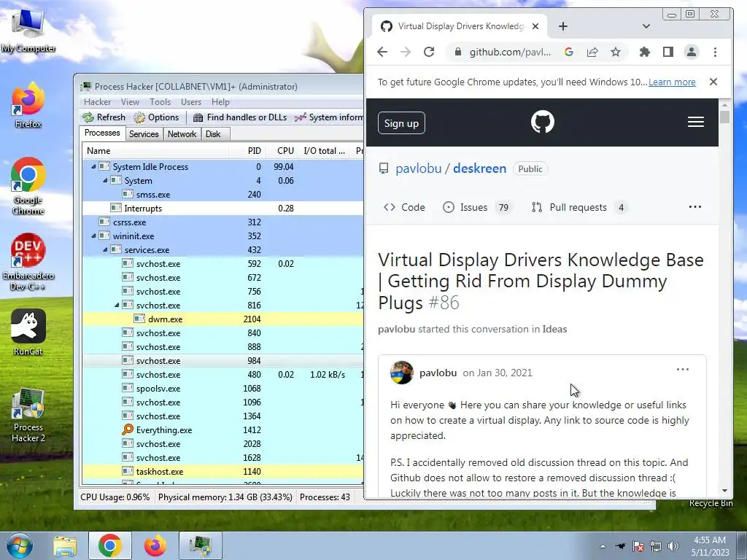Image resolution: width=747 pixels, height=560 pixels.
Task: Open Users menu in Process Hacker
Action: click(x=191, y=102)
